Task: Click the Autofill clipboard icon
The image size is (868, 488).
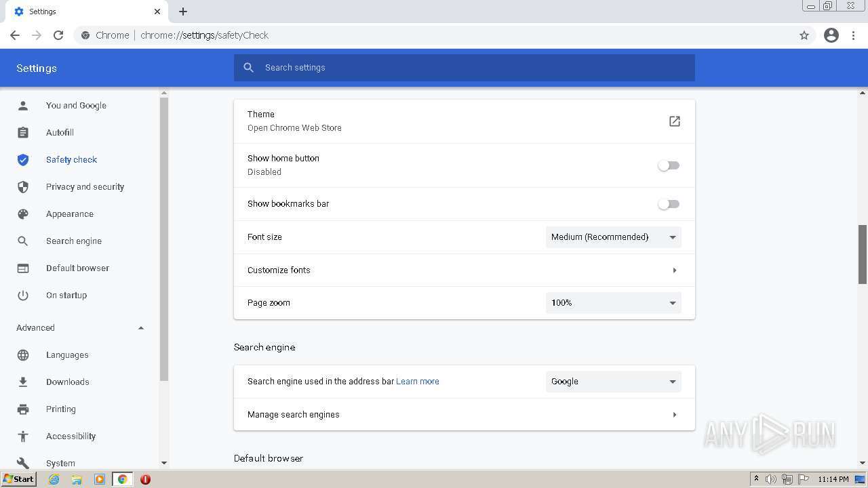Action: 23,133
